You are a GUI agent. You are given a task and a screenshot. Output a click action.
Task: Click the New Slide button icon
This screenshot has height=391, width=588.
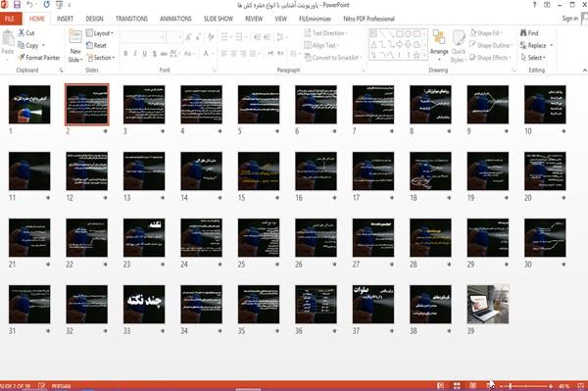point(75,37)
